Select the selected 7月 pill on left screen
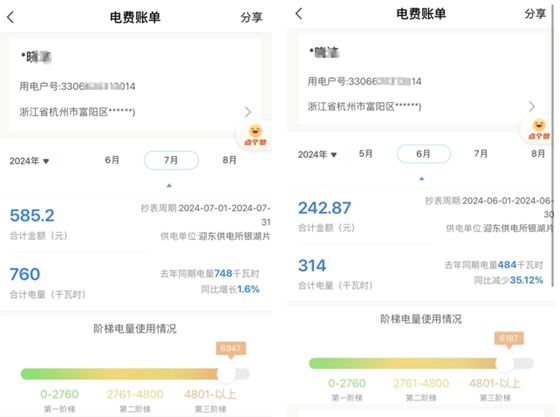The height and width of the screenshot is (417, 560). [171, 160]
